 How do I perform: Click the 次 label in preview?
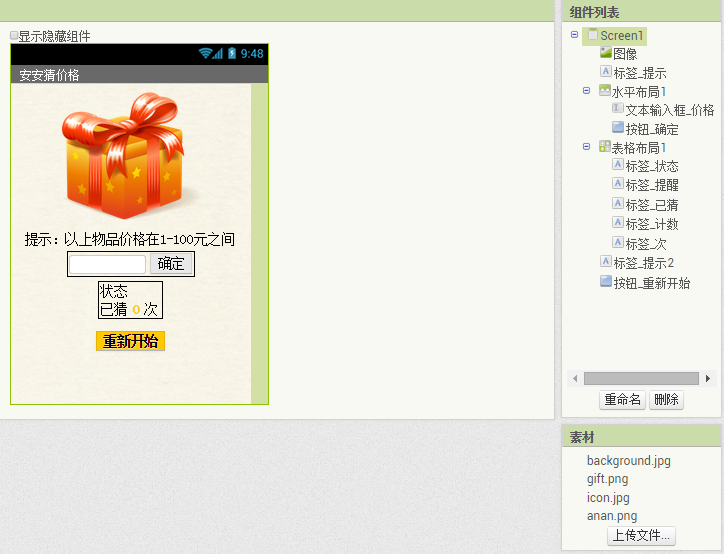151,309
